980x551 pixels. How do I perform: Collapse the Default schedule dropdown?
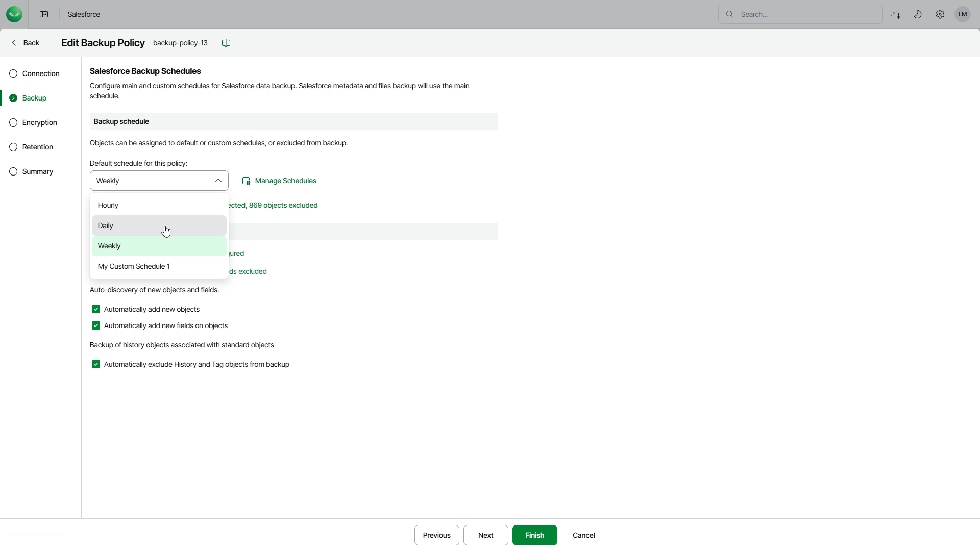pyautogui.click(x=218, y=181)
